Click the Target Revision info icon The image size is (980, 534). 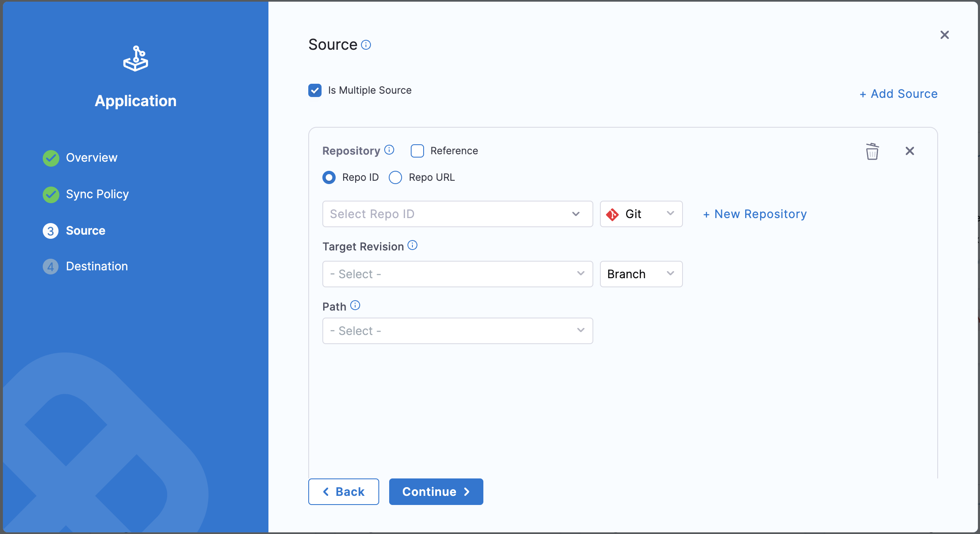point(413,245)
